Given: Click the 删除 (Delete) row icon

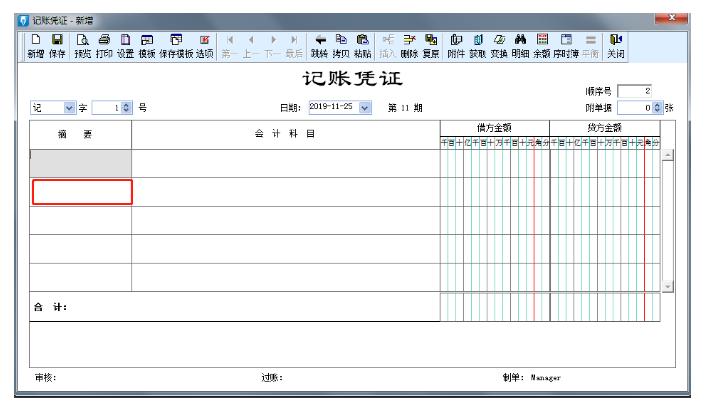Looking at the screenshot, I should coord(409,46).
